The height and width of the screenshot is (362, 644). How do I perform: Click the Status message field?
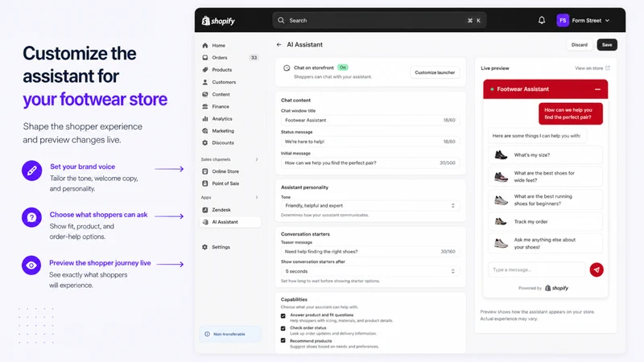click(370, 142)
